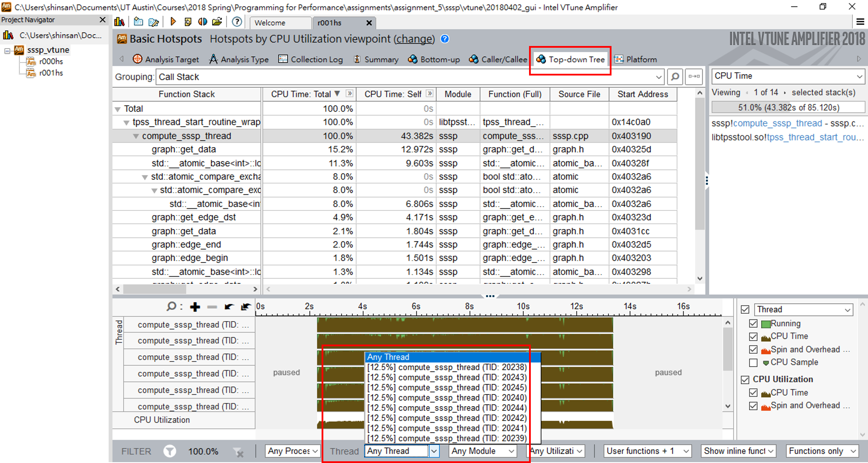This screenshot has height=463, width=868.
Task: Click compute_sssp_thread link in stack pane
Action: pos(778,123)
